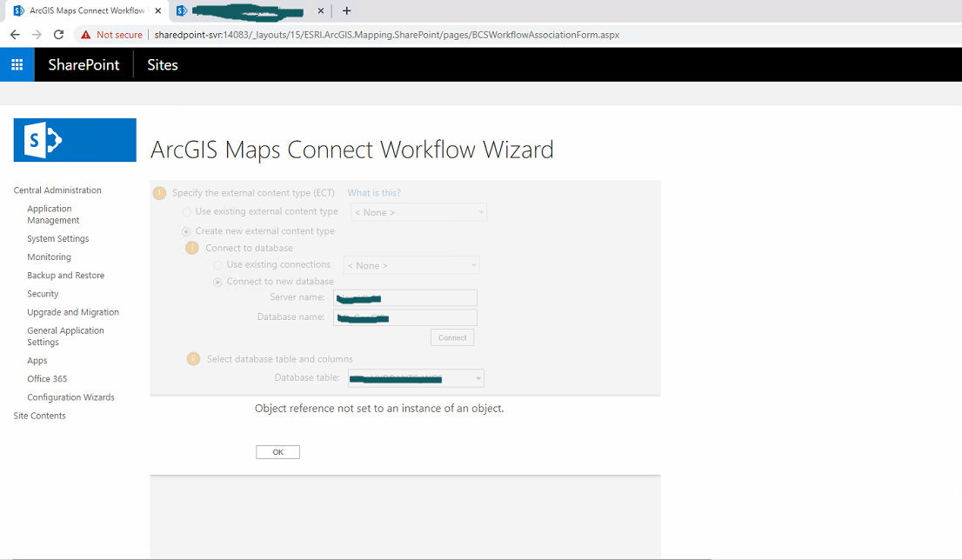The width and height of the screenshot is (962, 560).
Task: Click the Connect button
Action: click(x=452, y=338)
